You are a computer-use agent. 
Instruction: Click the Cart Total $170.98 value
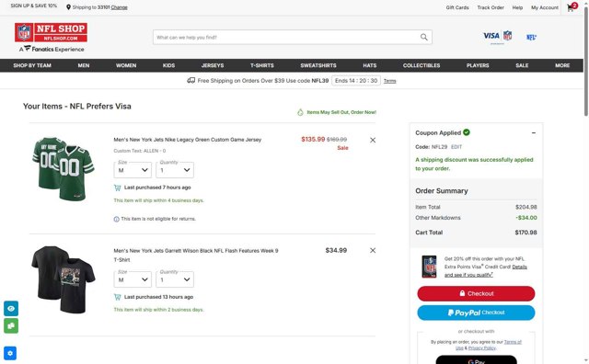(525, 233)
